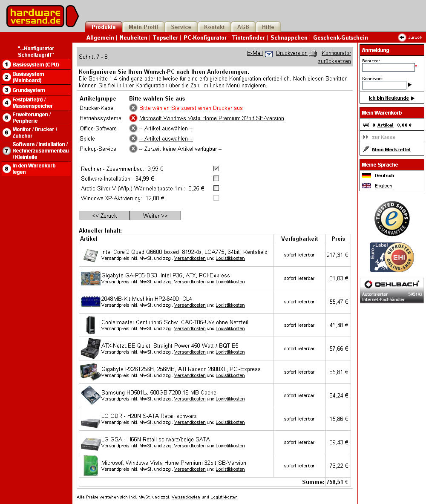Image resolution: width=426 pixels, height=504 pixels.
Task: Click the German flag icon
Action: coord(366,176)
